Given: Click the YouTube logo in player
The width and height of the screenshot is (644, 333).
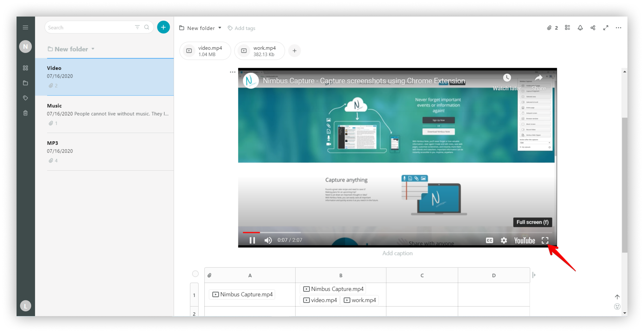Looking at the screenshot, I should 524,240.
